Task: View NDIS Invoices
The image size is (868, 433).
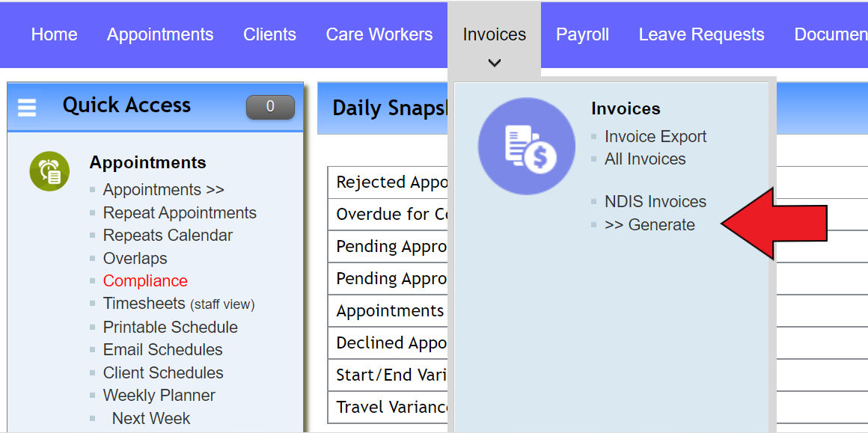Action: click(655, 201)
